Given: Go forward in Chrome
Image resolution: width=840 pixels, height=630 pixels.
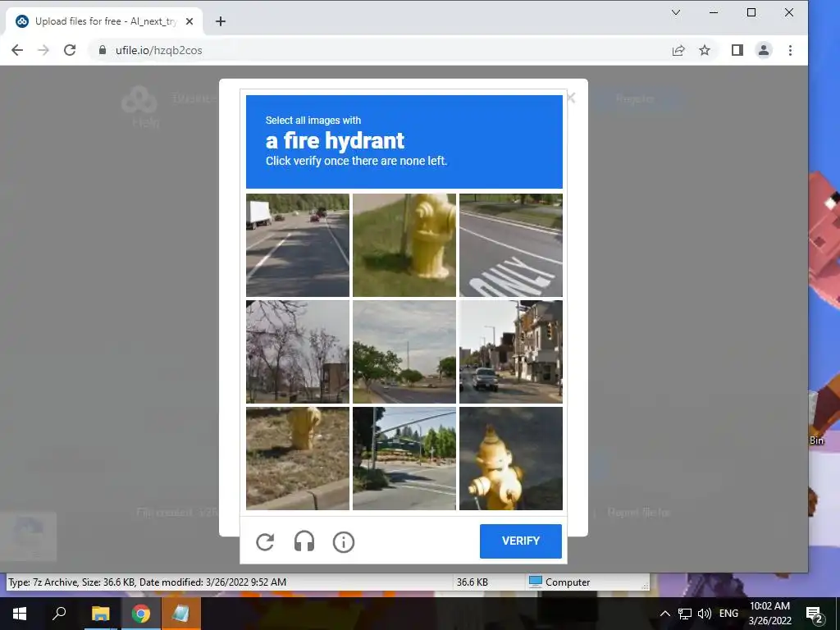Looking at the screenshot, I should coord(43,50).
